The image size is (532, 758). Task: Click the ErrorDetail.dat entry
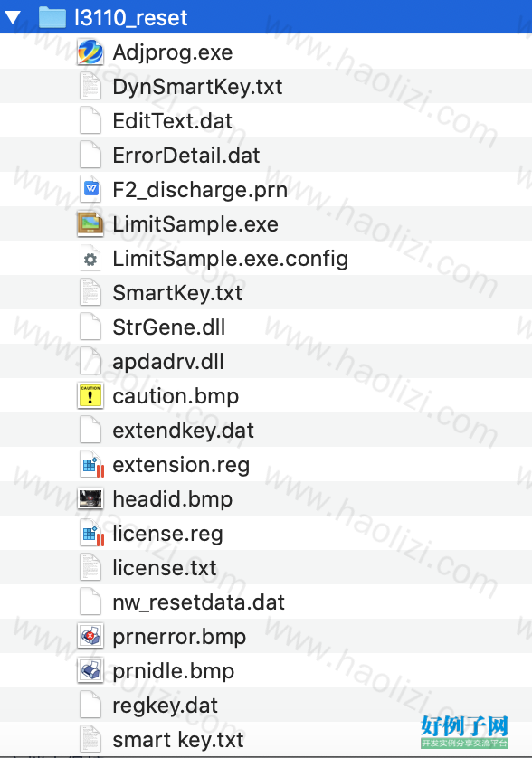[x=266, y=156]
